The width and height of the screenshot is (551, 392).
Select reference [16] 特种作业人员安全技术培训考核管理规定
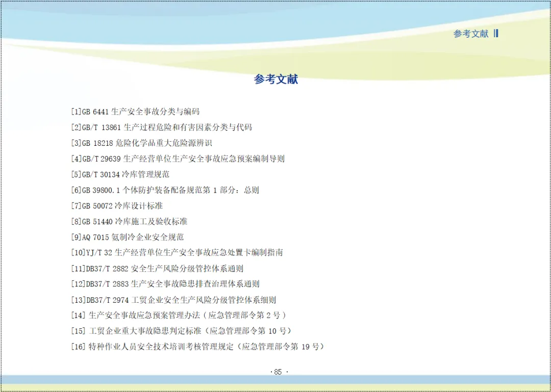point(197,347)
